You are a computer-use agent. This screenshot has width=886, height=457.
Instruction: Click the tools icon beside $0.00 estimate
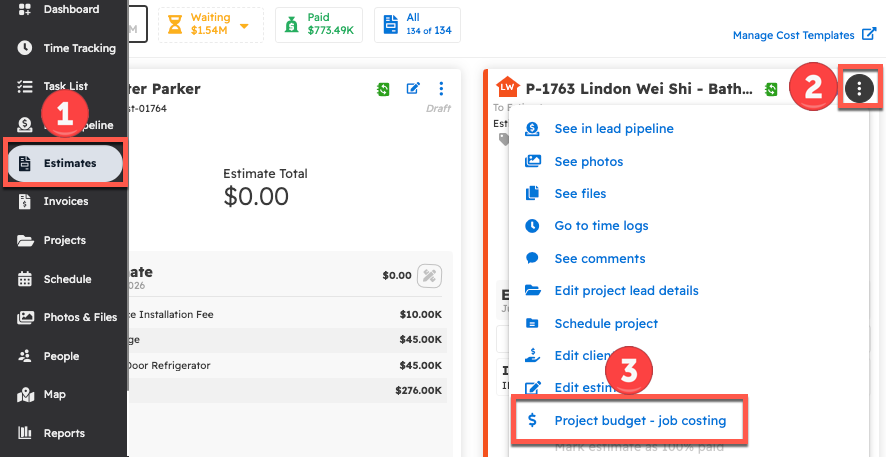tap(429, 275)
